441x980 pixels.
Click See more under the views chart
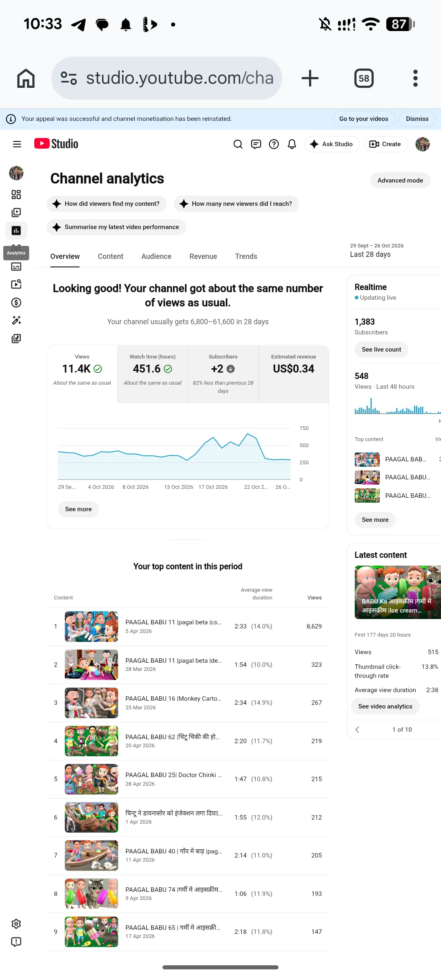78,509
